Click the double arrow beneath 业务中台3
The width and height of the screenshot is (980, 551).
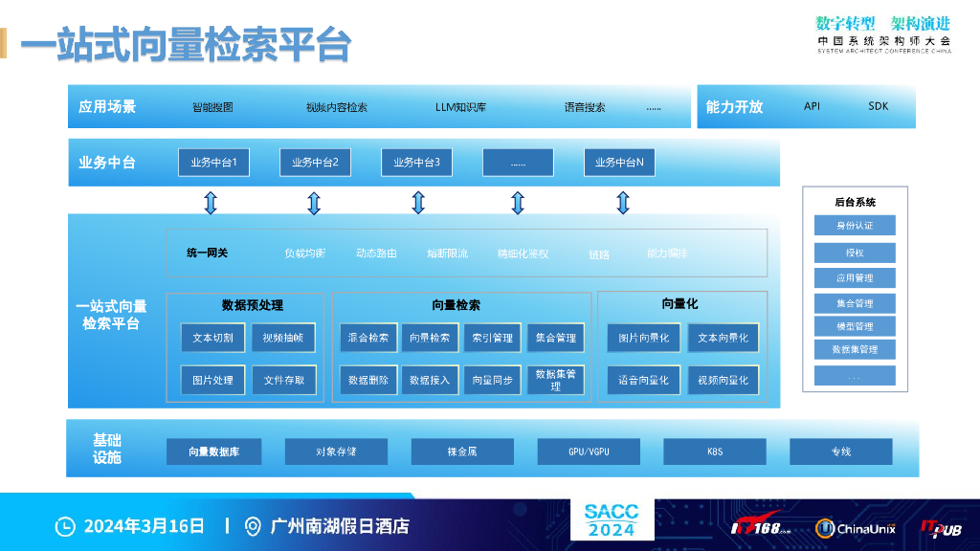[418, 203]
